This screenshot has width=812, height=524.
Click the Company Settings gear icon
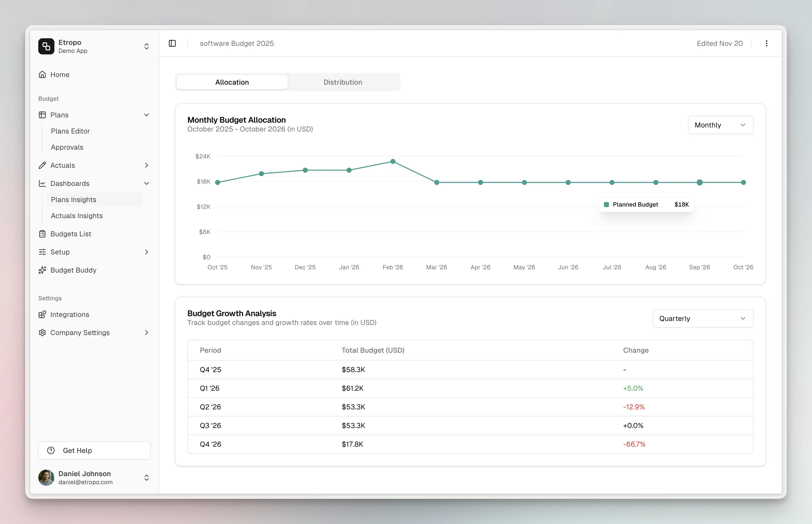coord(42,333)
